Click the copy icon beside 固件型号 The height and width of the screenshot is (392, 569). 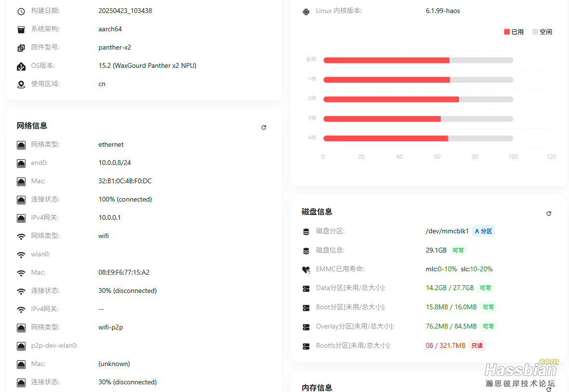(x=21, y=48)
